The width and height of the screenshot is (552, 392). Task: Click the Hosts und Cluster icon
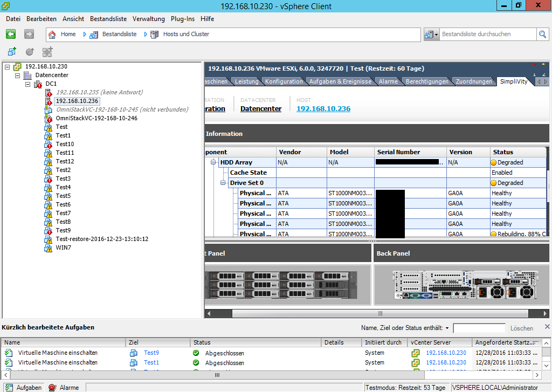click(154, 35)
